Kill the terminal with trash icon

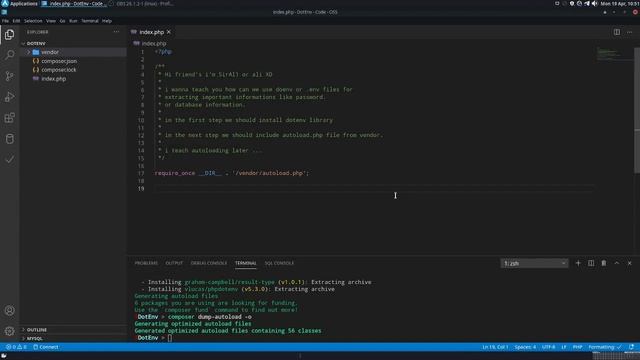(604, 263)
